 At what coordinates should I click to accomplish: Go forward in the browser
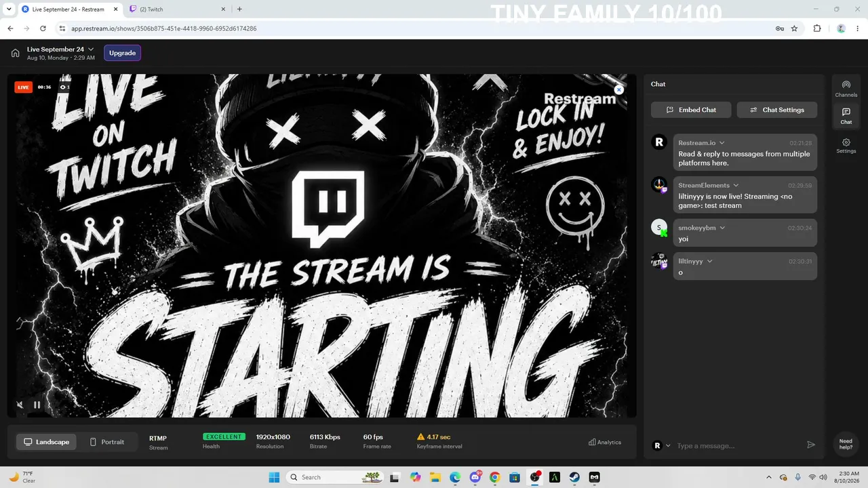pyautogui.click(x=26, y=28)
